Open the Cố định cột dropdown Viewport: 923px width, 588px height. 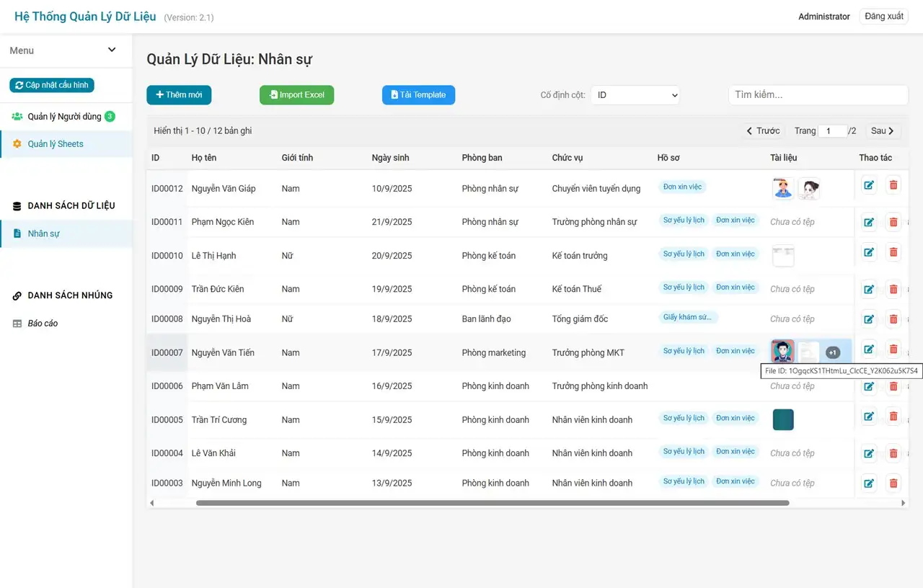[635, 95]
